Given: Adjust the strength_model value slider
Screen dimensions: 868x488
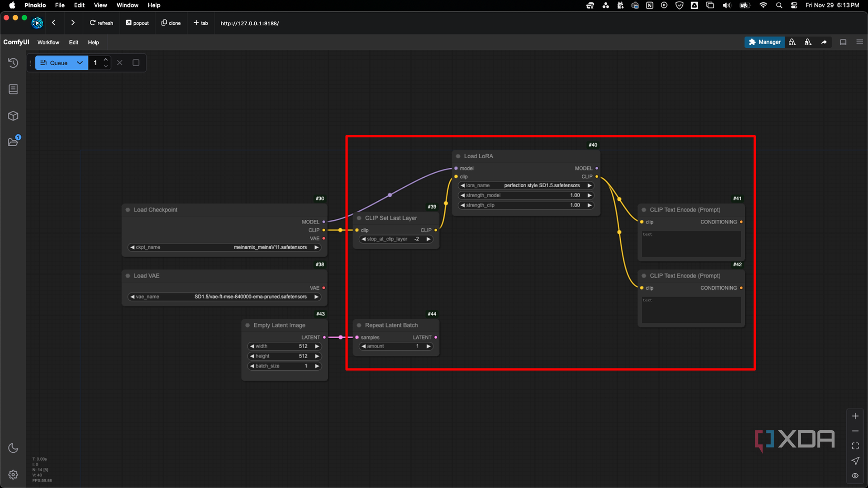Looking at the screenshot, I should click(526, 195).
